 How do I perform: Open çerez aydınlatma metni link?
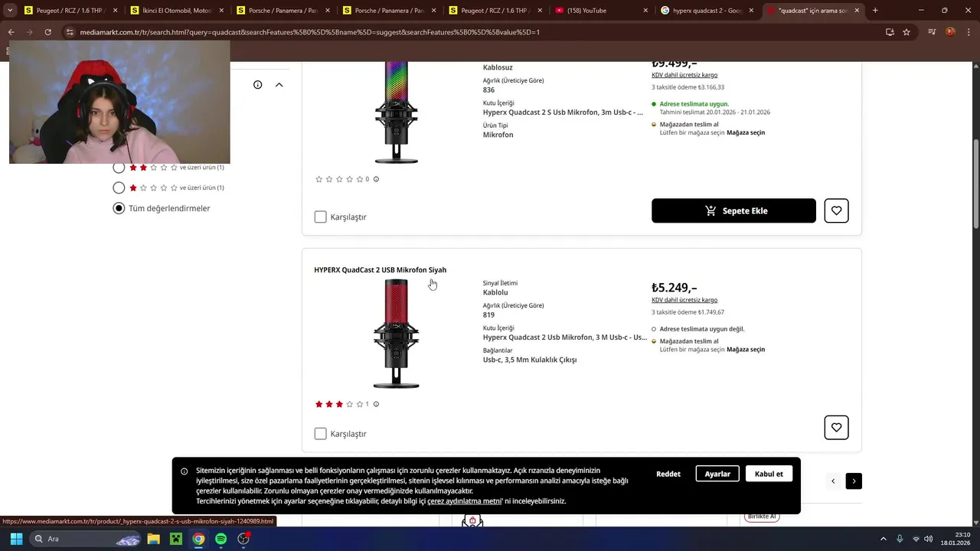tap(464, 501)
